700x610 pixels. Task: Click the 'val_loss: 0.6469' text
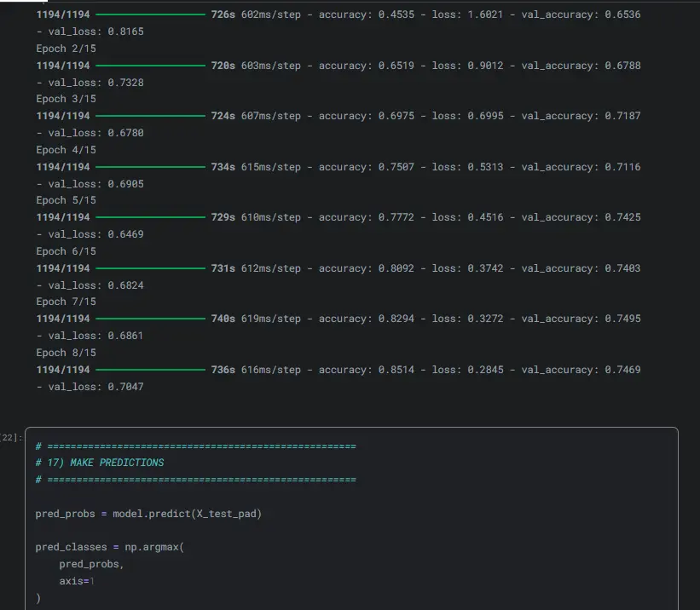pos(96,234)
